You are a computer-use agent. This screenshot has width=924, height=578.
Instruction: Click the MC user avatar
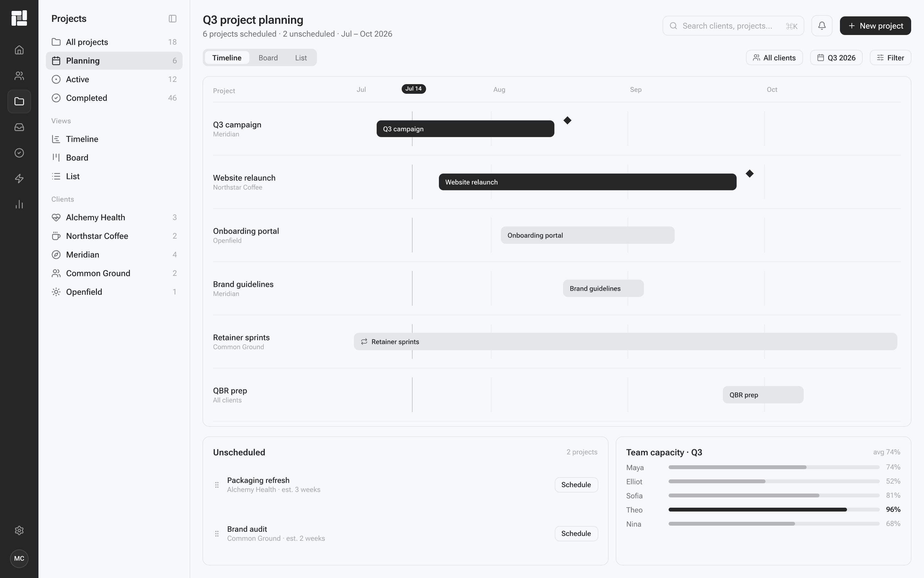[19, 558]
